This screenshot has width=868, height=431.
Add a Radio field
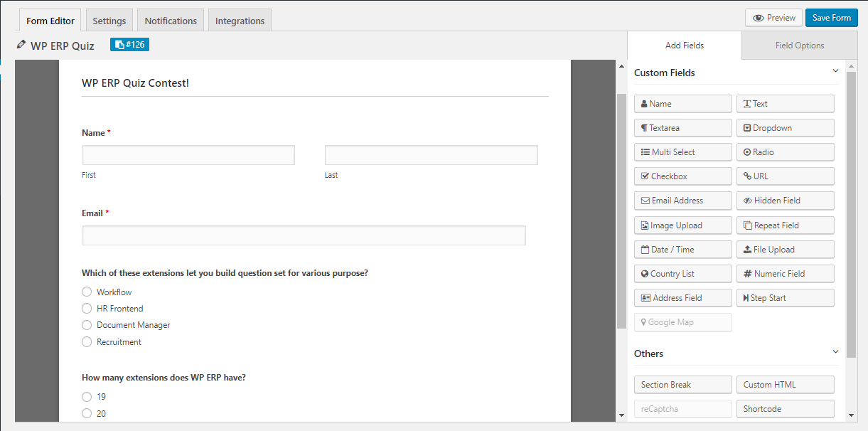785,152
